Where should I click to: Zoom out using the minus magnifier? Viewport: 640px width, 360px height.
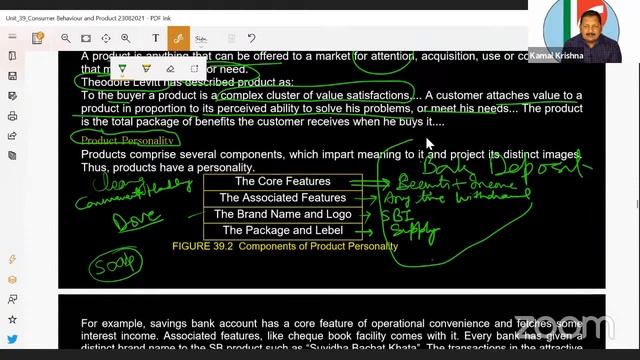pyautogui.click(x=65, y=38)
